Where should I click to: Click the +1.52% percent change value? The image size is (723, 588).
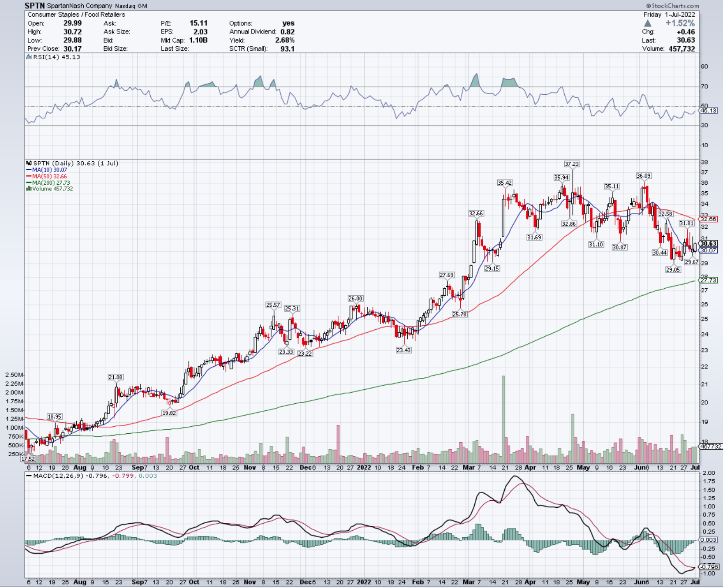pos(680,23)
